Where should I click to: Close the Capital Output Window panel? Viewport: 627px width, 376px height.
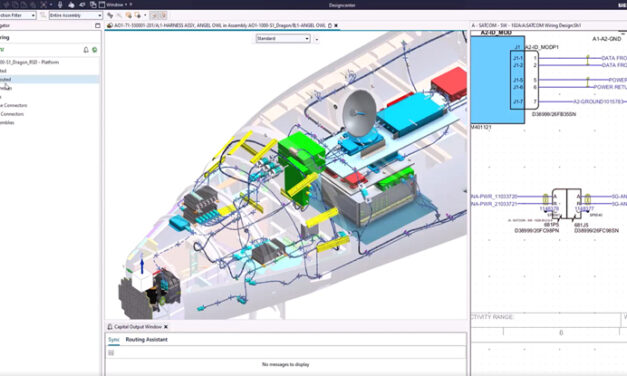(x=166, y=327)
